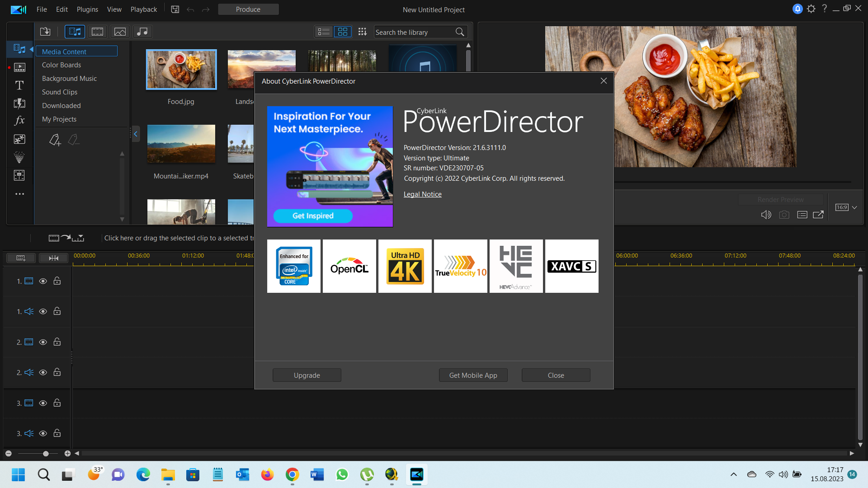The height and width of the screenshot is (488, 868).
Task: Open the Particle Room icon
Action: (x=19, y=157)
